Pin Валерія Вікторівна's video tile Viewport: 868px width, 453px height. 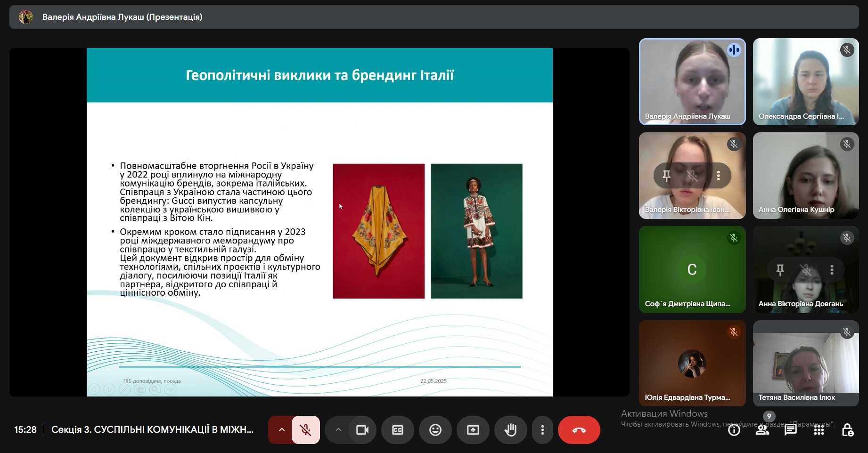pyautogui.click(x=666, y=176)
